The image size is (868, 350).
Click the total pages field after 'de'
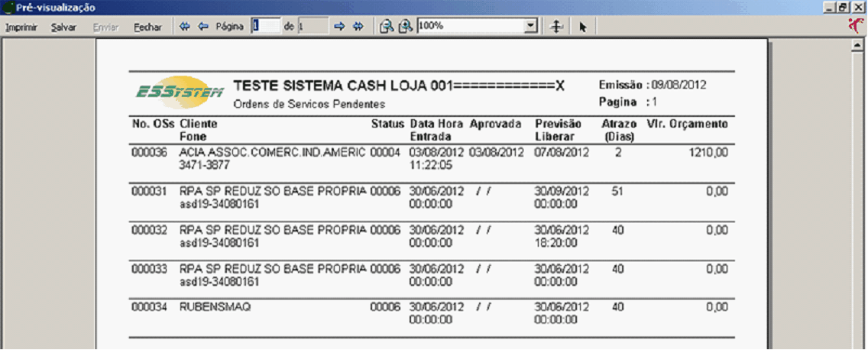312,26
